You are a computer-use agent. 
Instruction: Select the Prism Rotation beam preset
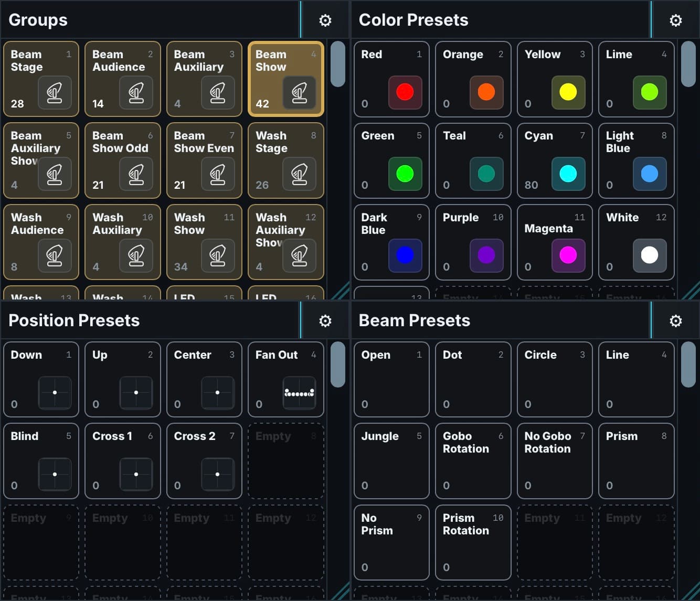coord(473,543)
